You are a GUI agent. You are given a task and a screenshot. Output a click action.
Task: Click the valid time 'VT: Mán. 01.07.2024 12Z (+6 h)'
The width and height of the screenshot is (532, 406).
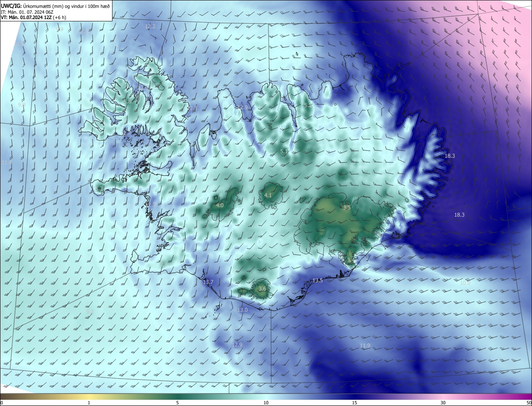(34, 17)
